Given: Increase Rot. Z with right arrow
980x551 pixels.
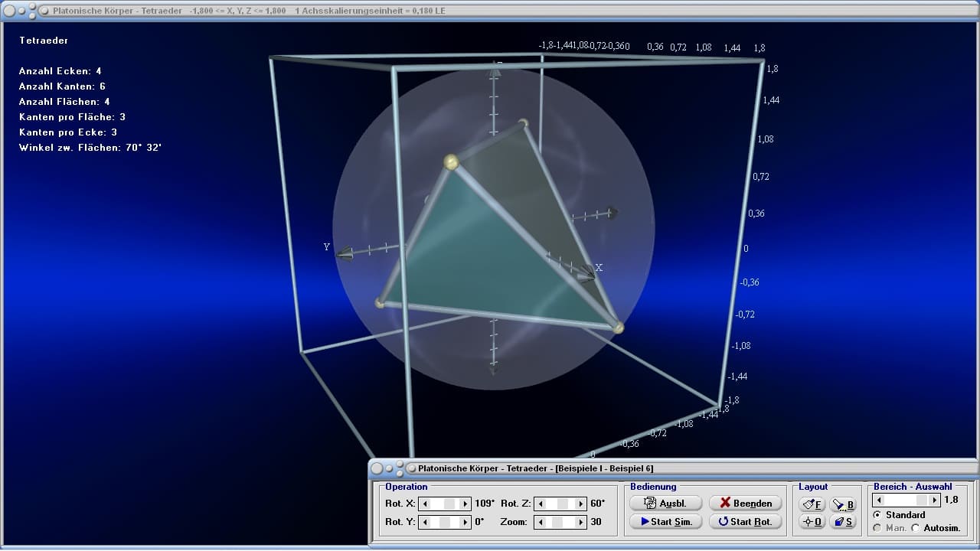Looking at the screenshot, I should 581,504.
